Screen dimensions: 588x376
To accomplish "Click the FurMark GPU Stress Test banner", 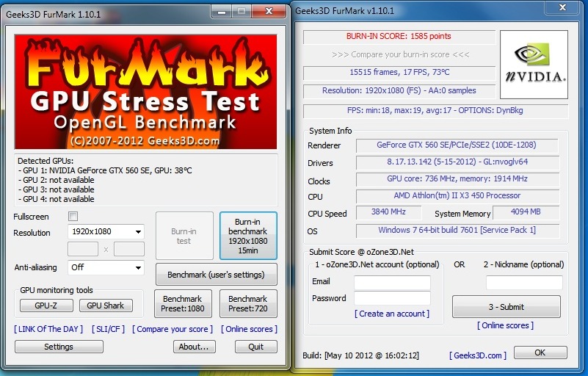I will (x=145, y=92).
